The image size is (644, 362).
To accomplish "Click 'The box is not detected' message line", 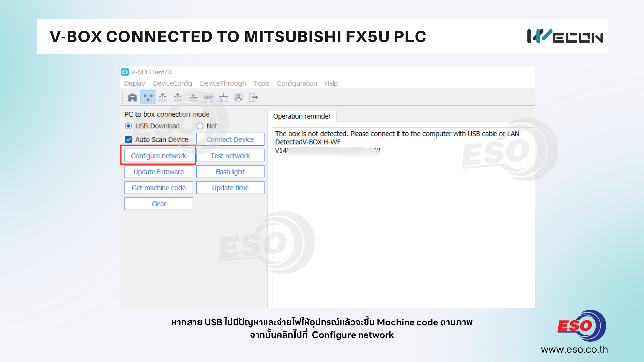I will point(397,134).
